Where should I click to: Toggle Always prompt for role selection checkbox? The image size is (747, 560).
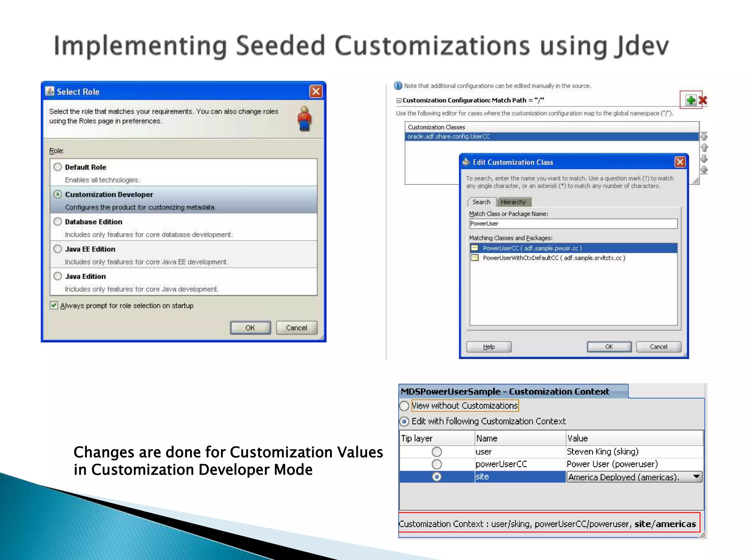pyautogui.click(x=54, y=306)
